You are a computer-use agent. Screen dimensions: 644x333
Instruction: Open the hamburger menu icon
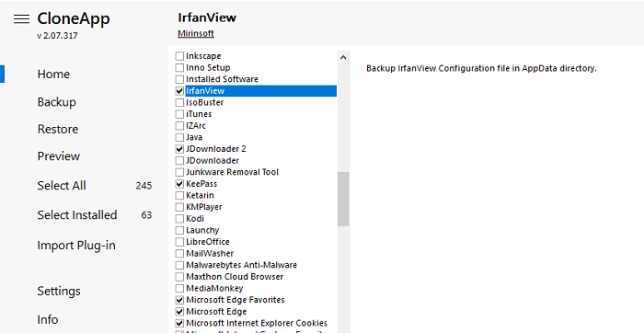tap(21, 19)
